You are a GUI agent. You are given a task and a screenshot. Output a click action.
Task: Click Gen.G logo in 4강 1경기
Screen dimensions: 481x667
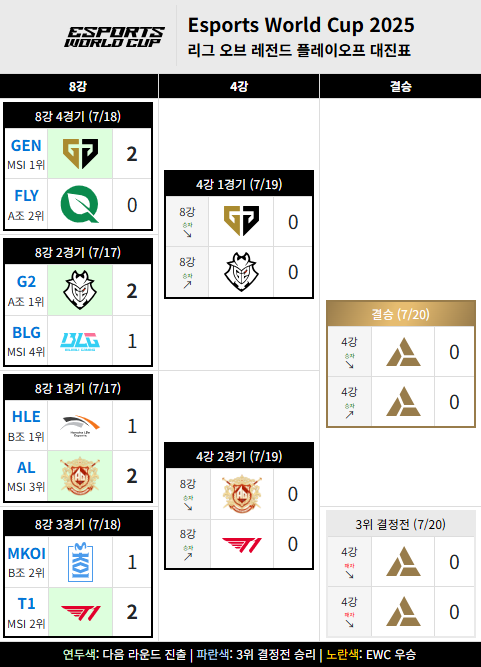[242, 221]
